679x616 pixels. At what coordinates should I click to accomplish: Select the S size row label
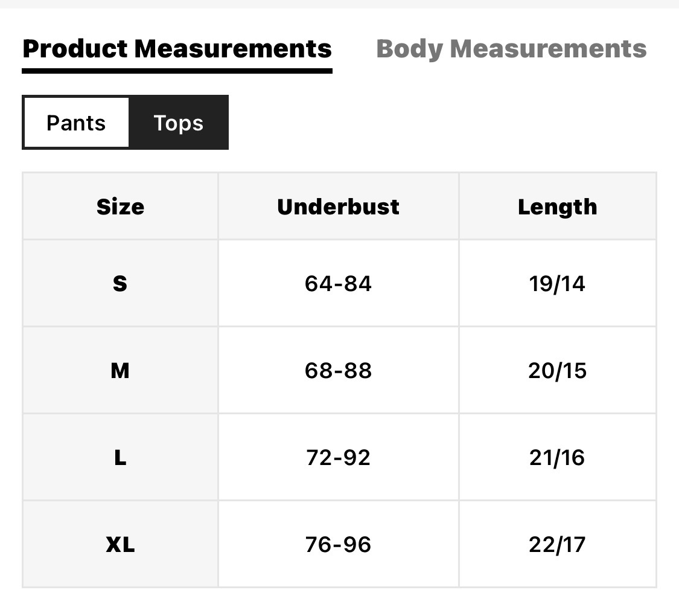tap(120, 283)
